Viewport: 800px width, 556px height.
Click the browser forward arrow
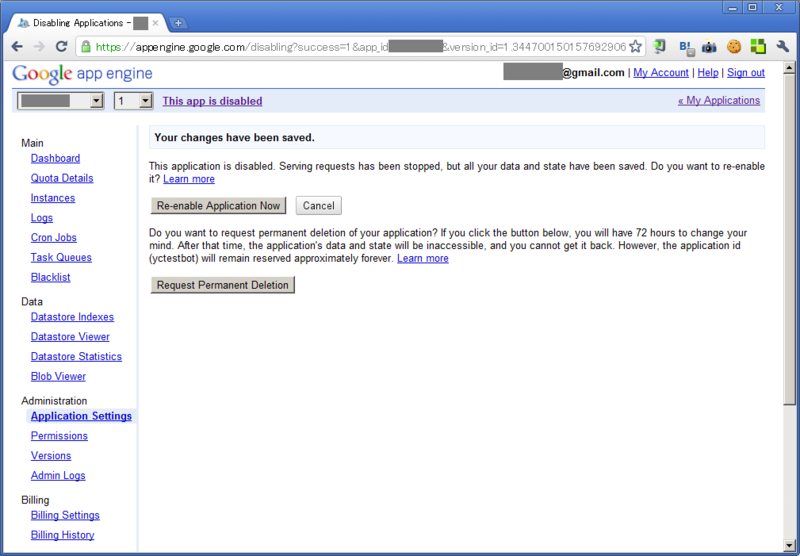pos(39,47)
